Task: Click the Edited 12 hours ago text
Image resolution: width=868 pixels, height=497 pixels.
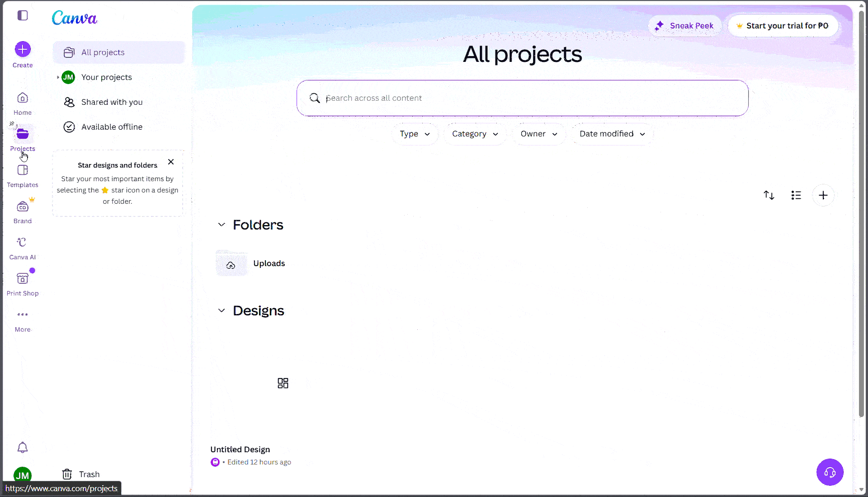Action: (x=259, y=462)
